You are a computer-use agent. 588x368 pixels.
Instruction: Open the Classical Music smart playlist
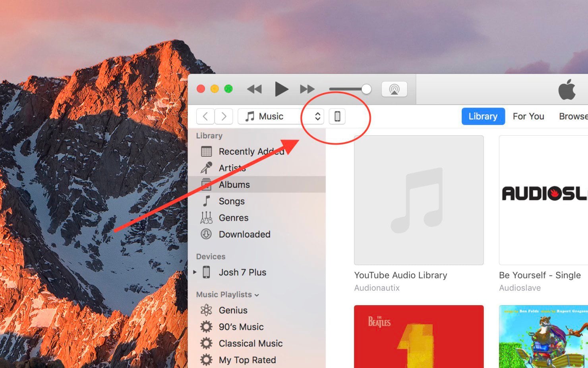tap(250, 343)
